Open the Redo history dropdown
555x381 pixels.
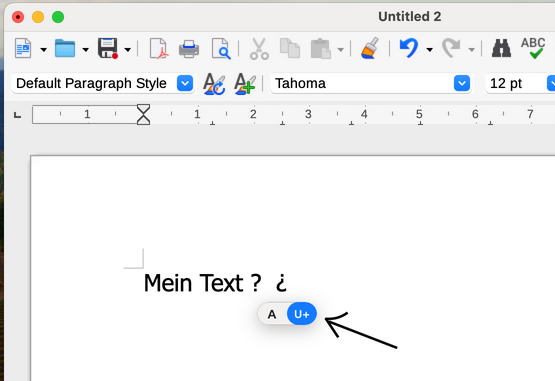[x=471, y=50]
